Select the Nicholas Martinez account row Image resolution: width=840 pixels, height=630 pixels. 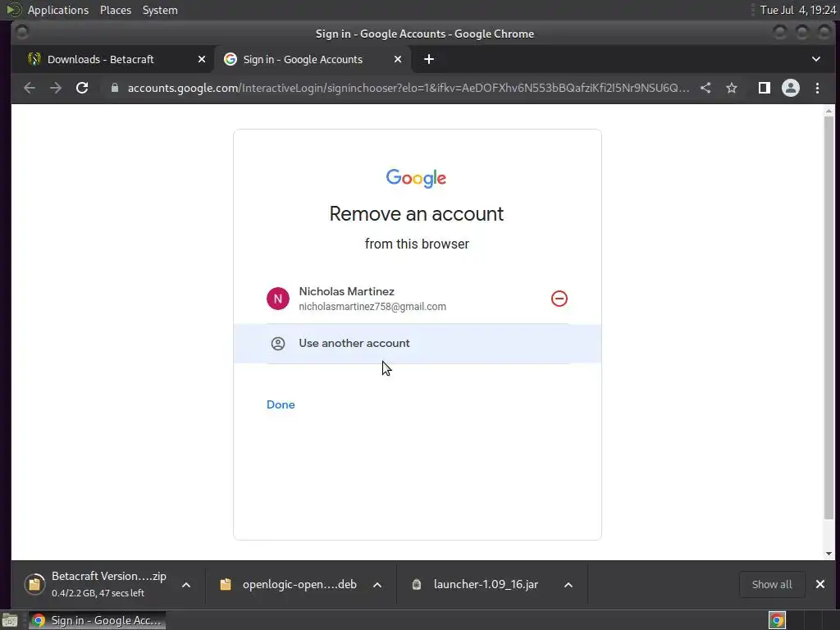point(418,299)
